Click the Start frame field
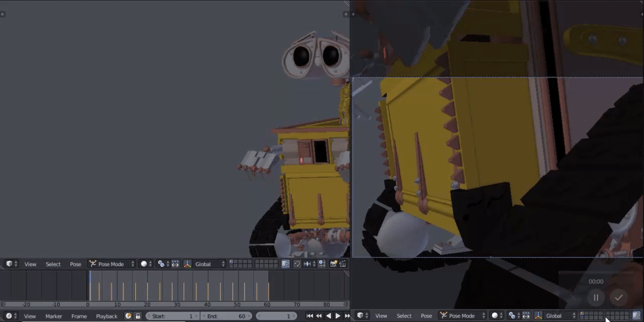644x322 pixels. tap(172, 316)
